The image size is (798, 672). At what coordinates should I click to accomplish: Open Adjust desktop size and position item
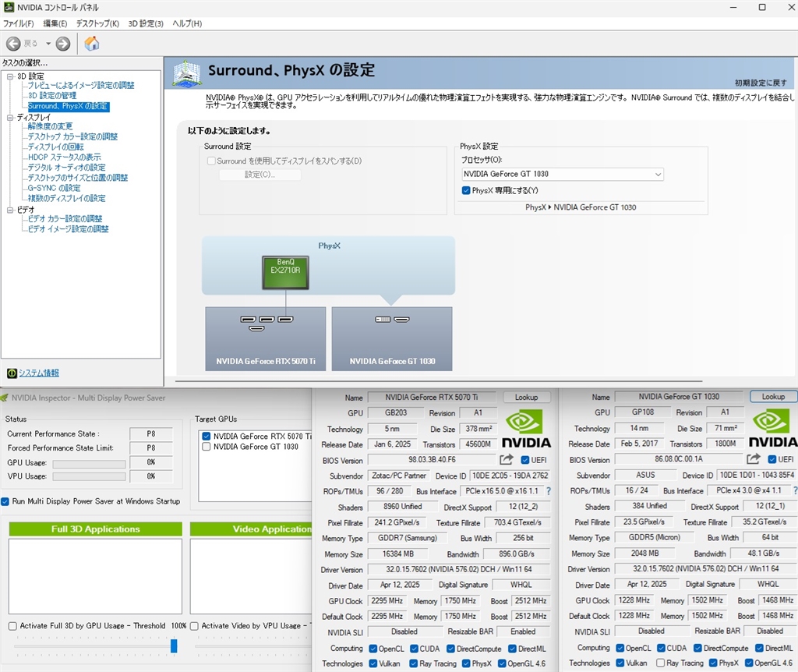click(x=78, y=178)
